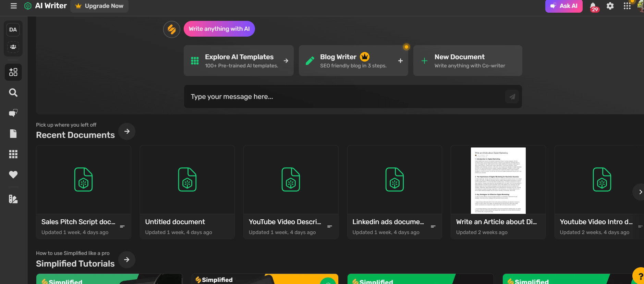644x284 pixels.
Task: Open options menu for Youtube Video Intro
Action: point(640,227)
